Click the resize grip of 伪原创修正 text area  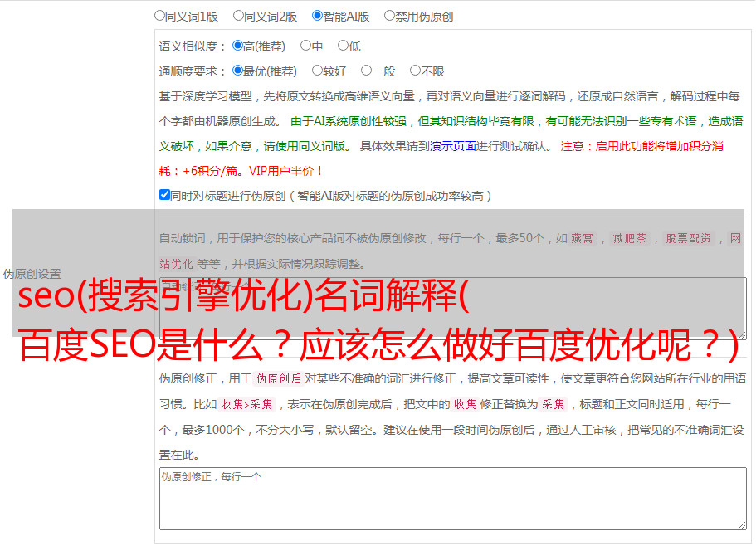[742, 525]
